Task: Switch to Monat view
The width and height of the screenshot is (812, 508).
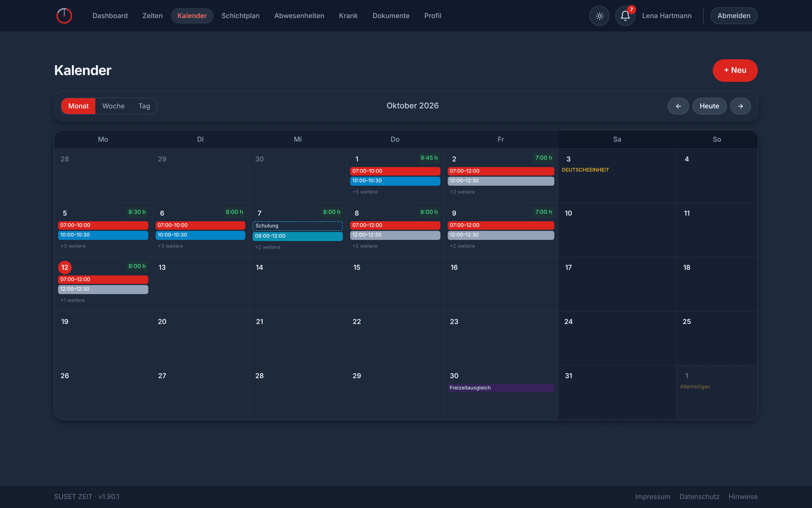Action: pos(78,106)
